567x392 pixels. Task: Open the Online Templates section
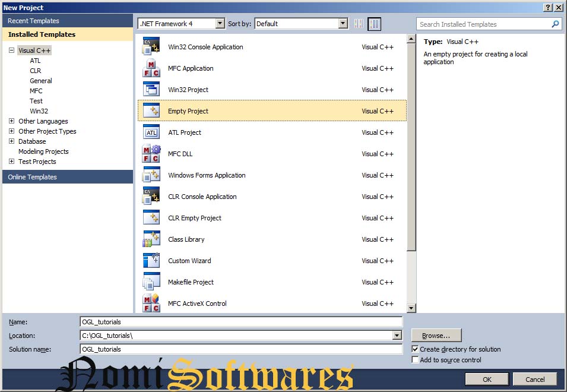click(68, 177)
